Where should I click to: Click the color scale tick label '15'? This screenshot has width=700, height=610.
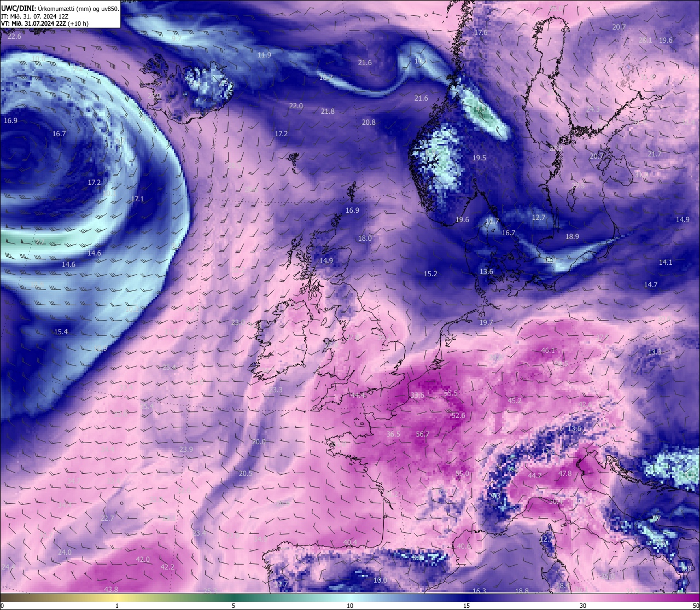click(466, 606)
